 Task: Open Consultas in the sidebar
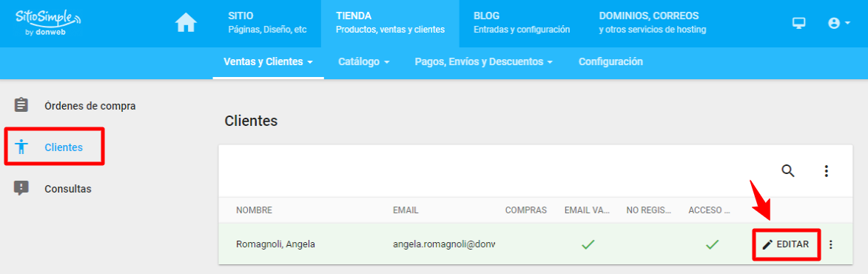tap(67, 189)
